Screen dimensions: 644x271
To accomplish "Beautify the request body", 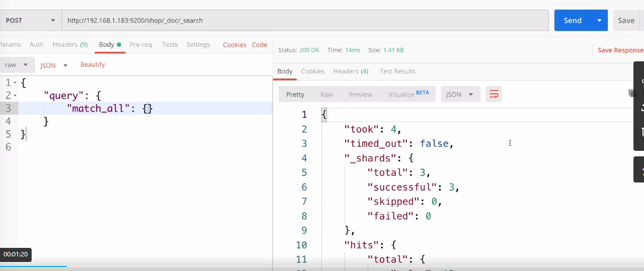I will pos(92,65).
